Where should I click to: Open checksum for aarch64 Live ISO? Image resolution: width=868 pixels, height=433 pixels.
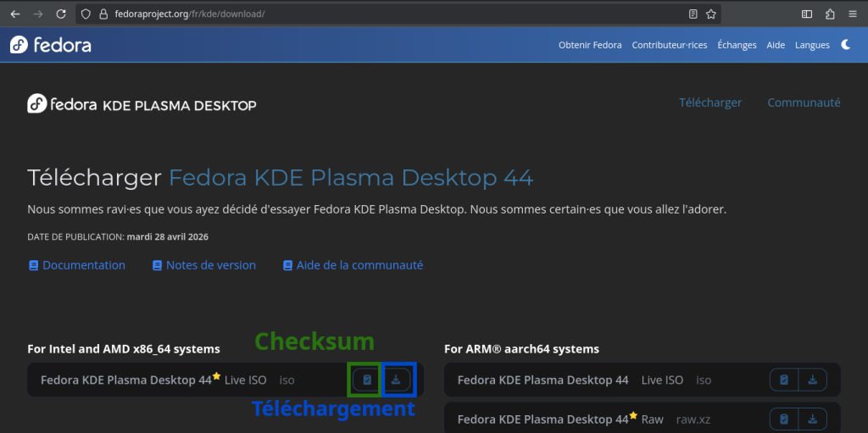coord(784,380)
